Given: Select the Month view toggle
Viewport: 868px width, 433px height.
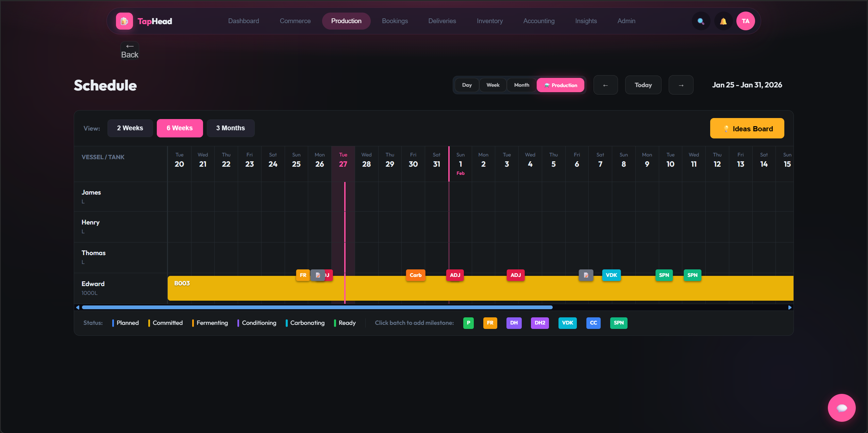Looking at the screenshot, I should tap(521, 85).
